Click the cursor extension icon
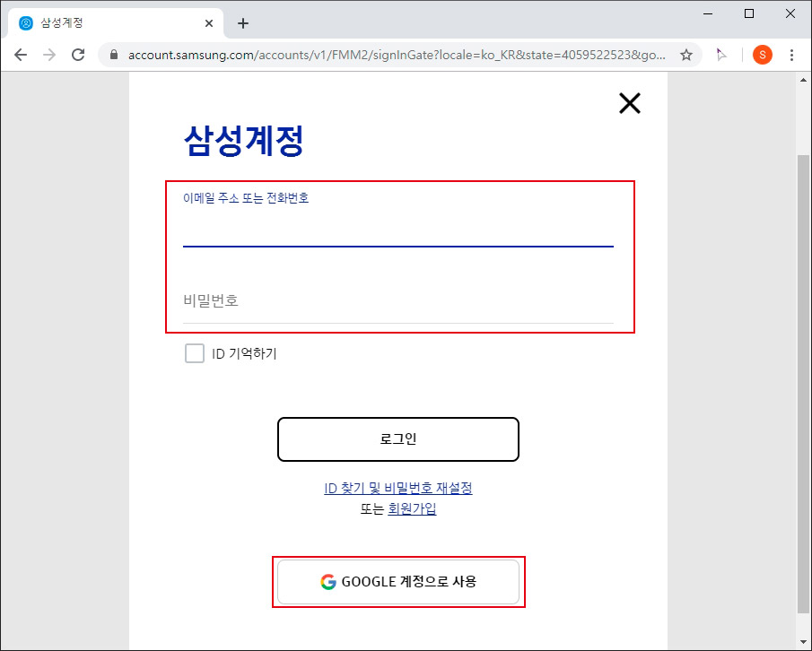The height and width of the screenshot is (651, 812). 720,55
